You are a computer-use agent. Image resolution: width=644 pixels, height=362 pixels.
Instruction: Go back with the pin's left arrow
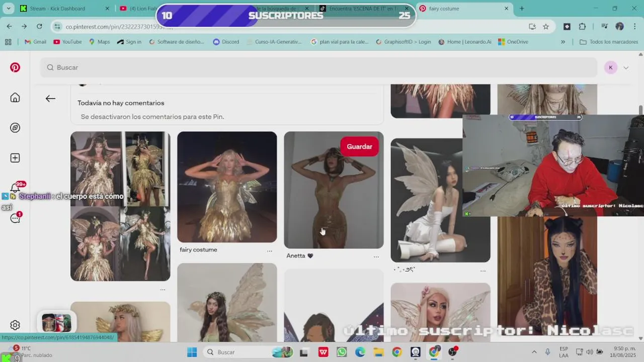coord(50,99)
